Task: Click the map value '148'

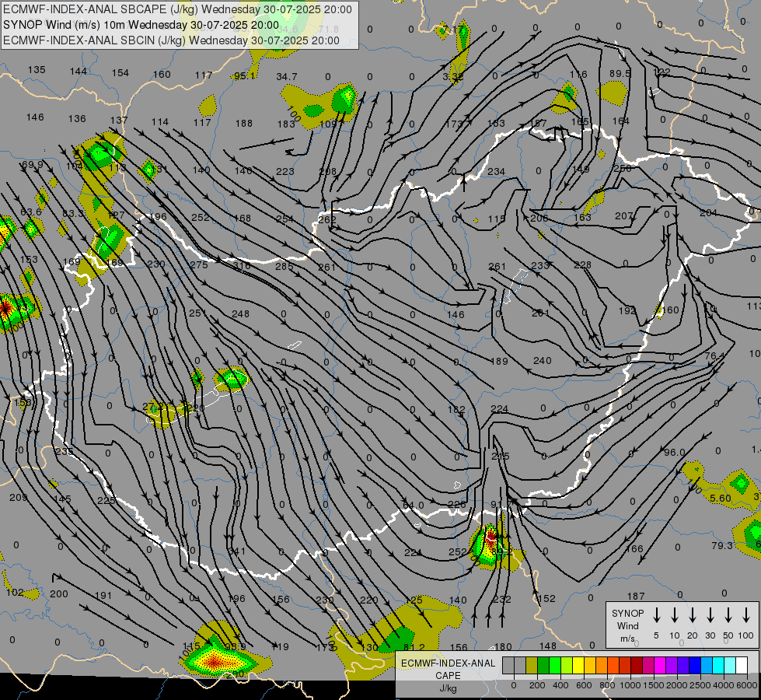Action: pyautogui.click(x=548, y=646)
